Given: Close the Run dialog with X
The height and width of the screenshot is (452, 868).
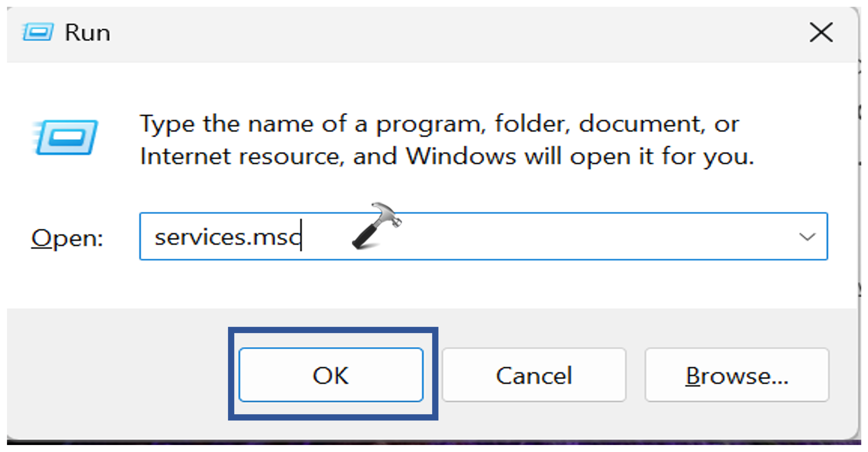Looking at the screenshot, I should (821, 32).
